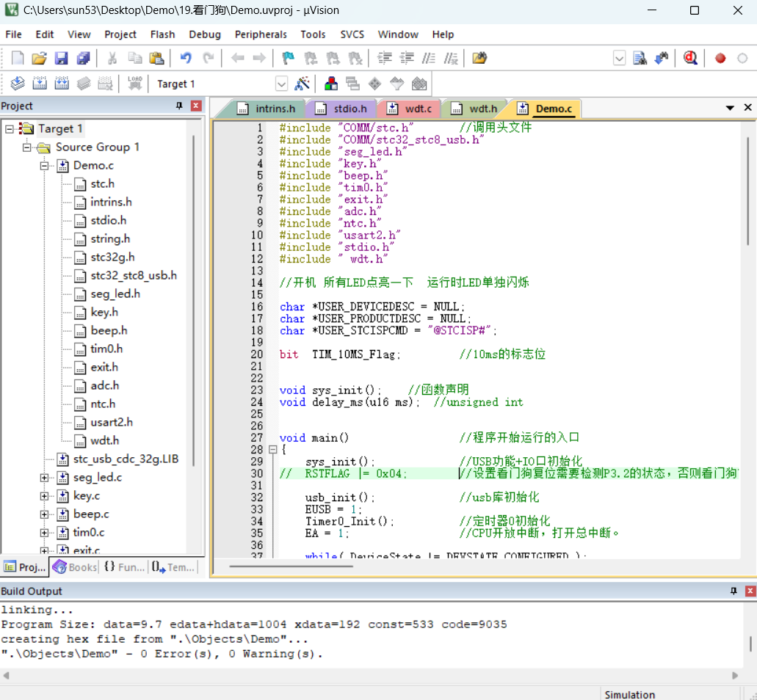Toggle the enable/disable breakpoint hollow circle icon
The height and width of the screenshot is (700, 757).
pos(742,59)
